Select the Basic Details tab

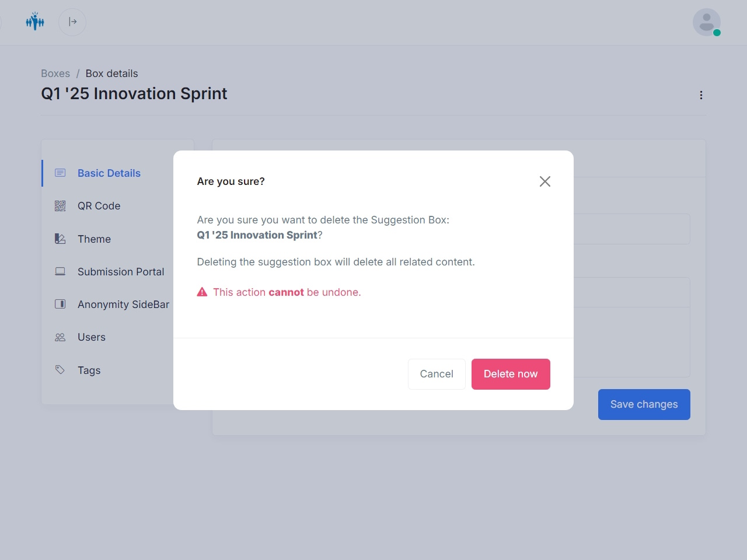coord(109,173)
